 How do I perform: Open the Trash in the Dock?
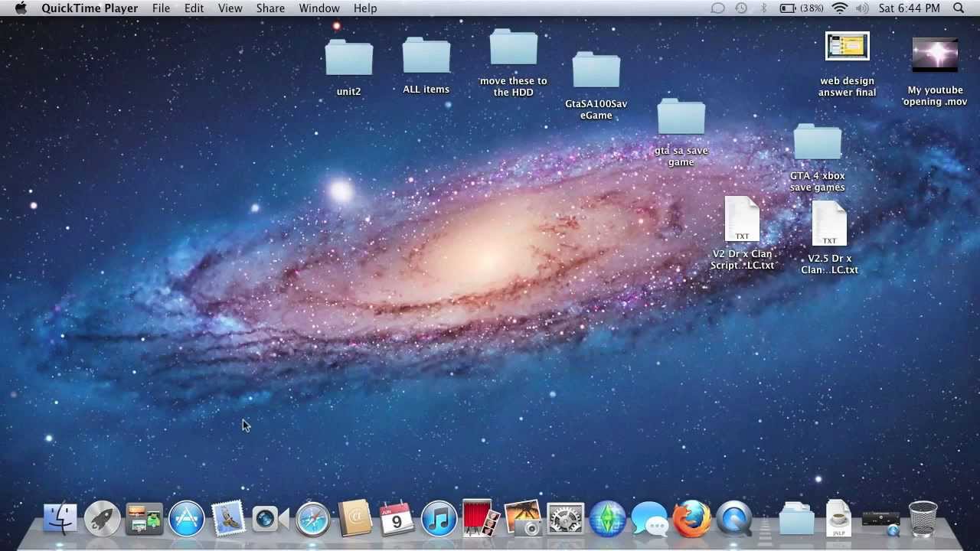click(x=923, y=519)
